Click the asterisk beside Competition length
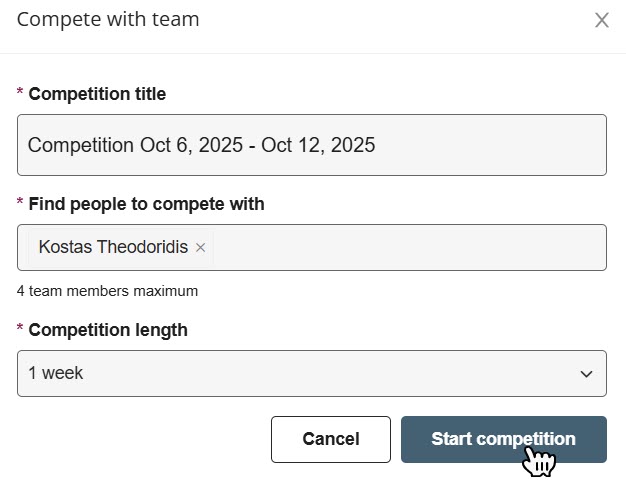626x483 pixels. click(x=21, y=329)
